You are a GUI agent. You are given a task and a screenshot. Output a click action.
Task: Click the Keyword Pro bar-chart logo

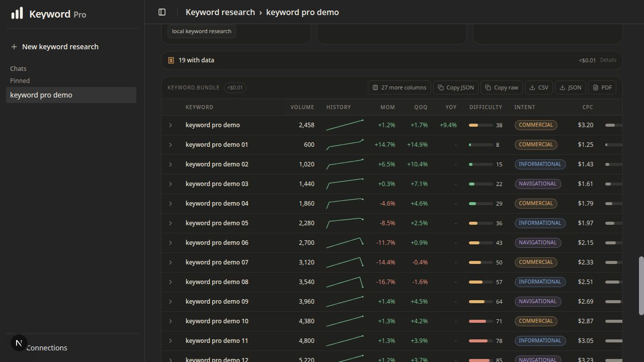pyautogui.click(x=17, y=13)
